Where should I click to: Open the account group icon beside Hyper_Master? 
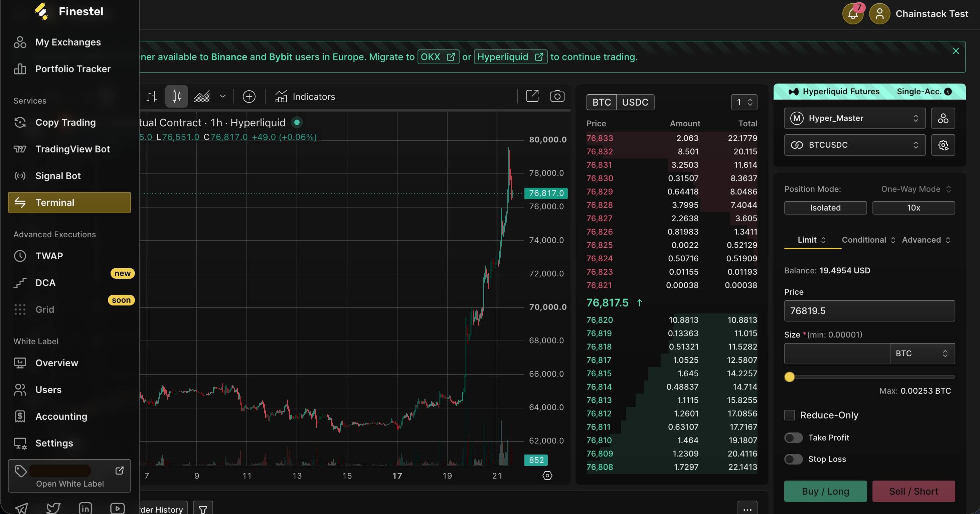943,118
